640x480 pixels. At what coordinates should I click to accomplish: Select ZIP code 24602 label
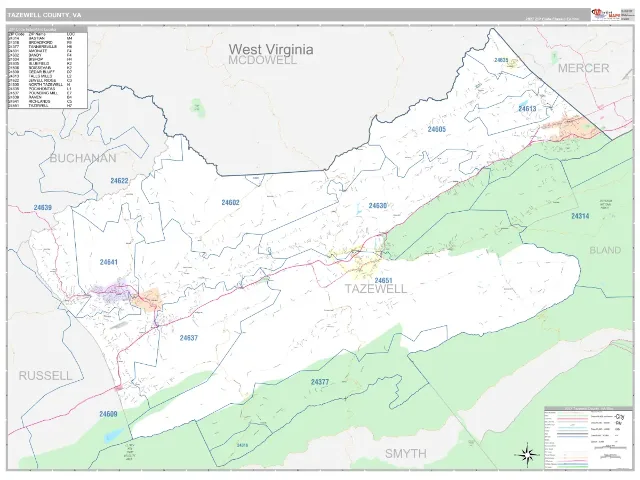[230, 202]
